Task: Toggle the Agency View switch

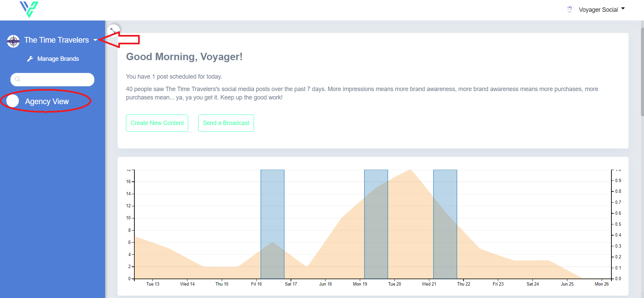Action: tap(13, 101)
